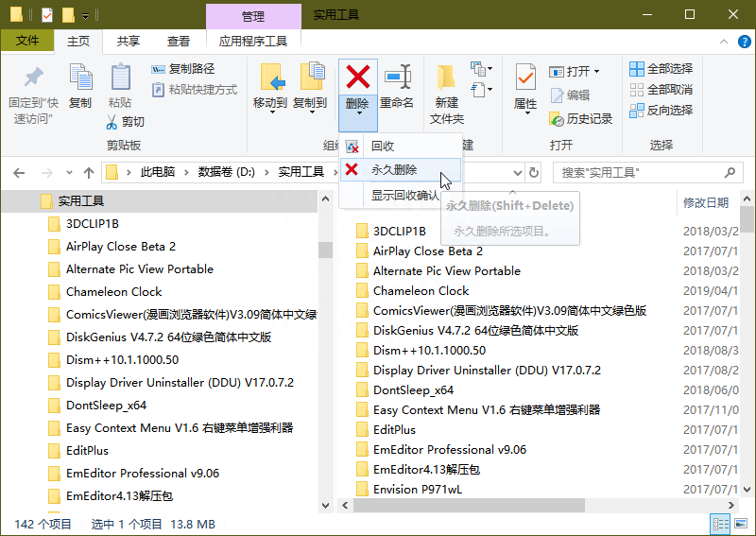This screenshot has width=756, height=536.
Task: Click the search magnifier icon
Action: coord(730,172)
